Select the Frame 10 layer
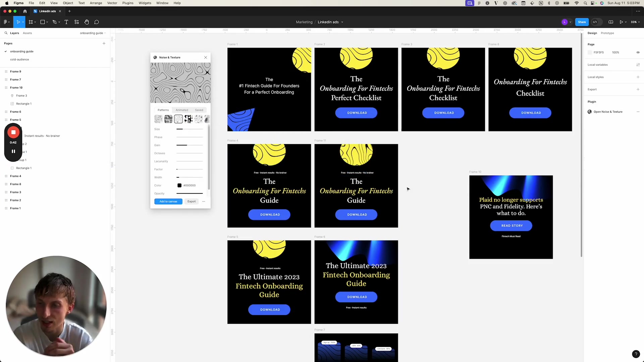644x362 pixels. 16,88
